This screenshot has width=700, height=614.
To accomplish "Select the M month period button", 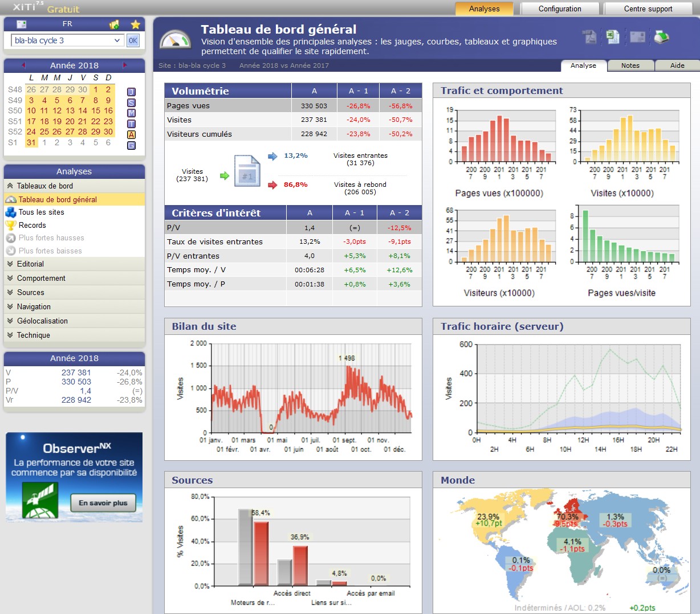I will click(131, 113).
